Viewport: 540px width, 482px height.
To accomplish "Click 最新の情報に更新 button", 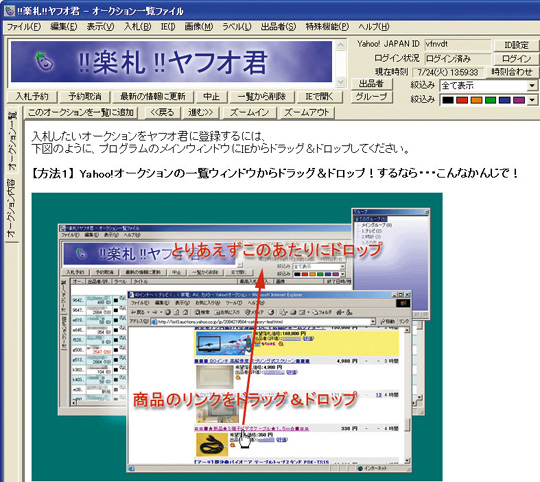I will (x=153, y=96).
